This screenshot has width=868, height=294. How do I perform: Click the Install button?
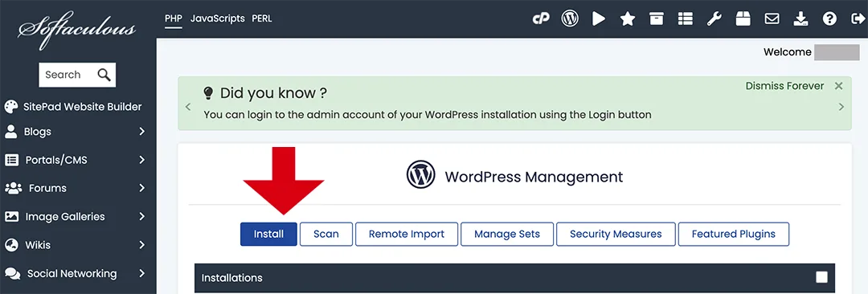(x=268, y=235)
